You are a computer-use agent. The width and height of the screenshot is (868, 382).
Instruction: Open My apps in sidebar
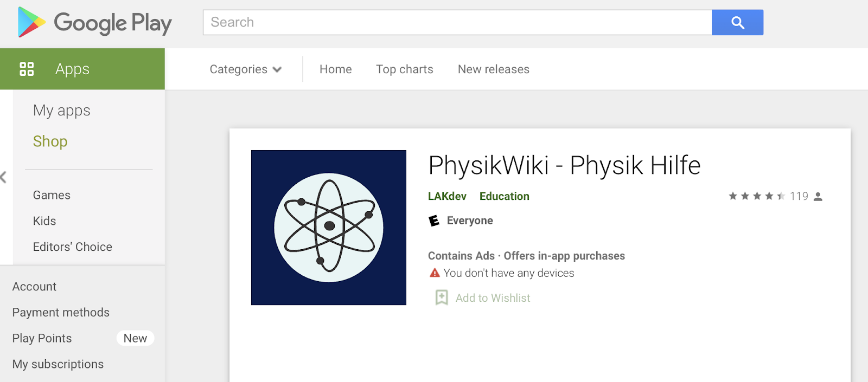[x=62, y=111]
